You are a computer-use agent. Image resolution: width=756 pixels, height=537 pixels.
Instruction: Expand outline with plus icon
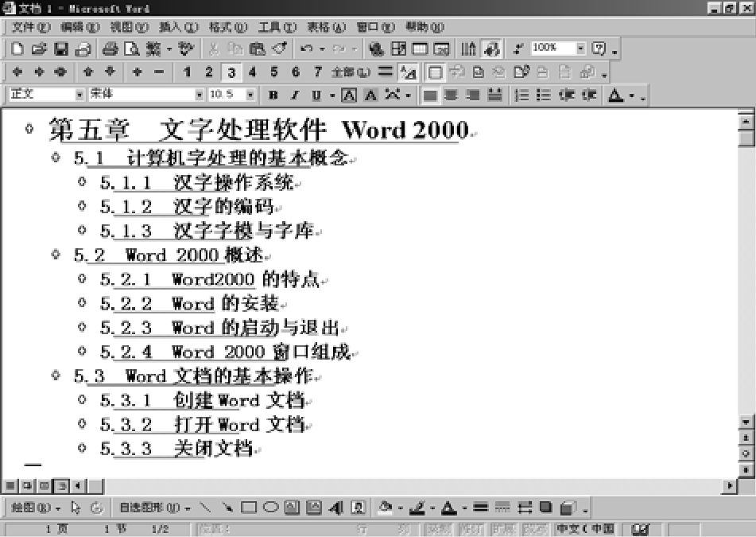click(137, 72)
